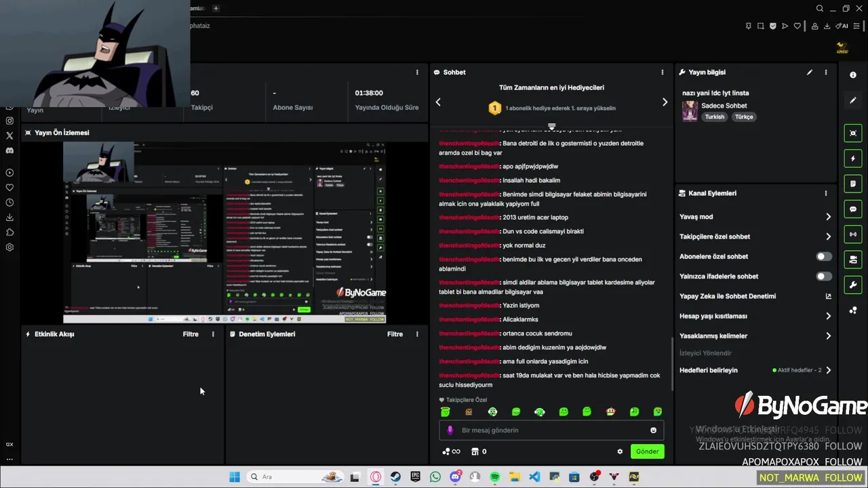This screenshot has height=488, width=868.
Task: Open stats panel three-dot menu
Action: coord(417,72)
